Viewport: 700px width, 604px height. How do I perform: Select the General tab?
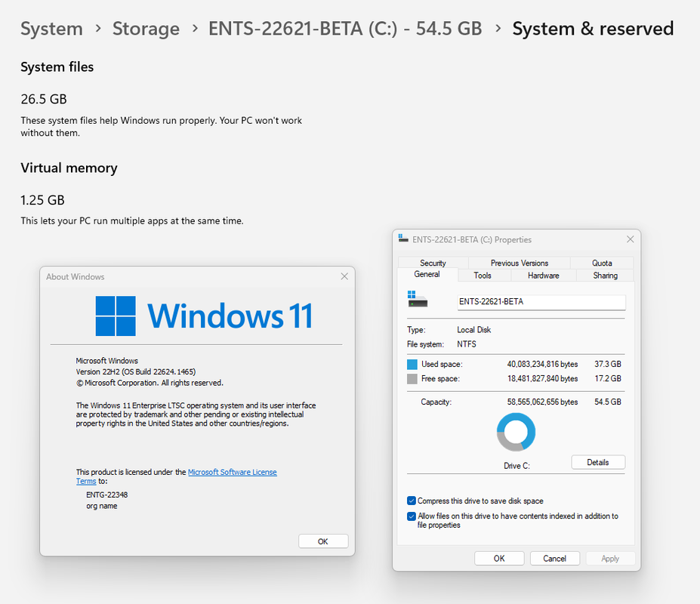coord(427,274)
